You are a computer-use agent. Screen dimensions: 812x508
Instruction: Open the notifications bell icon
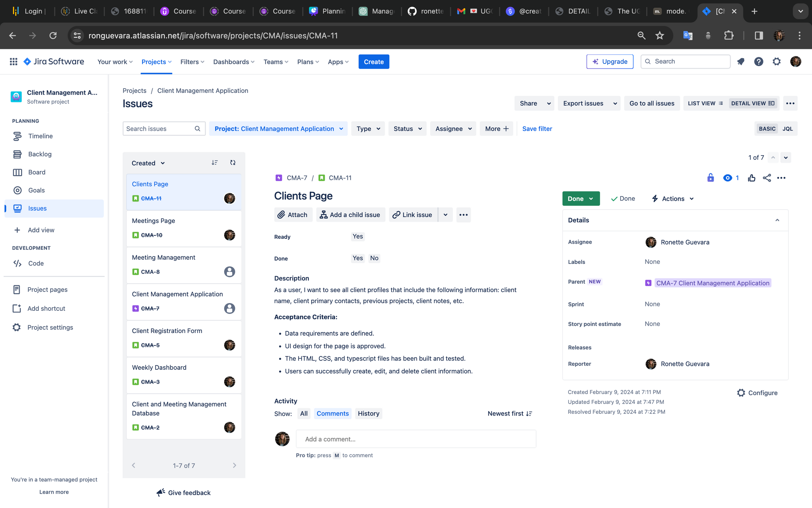(740, 62)
